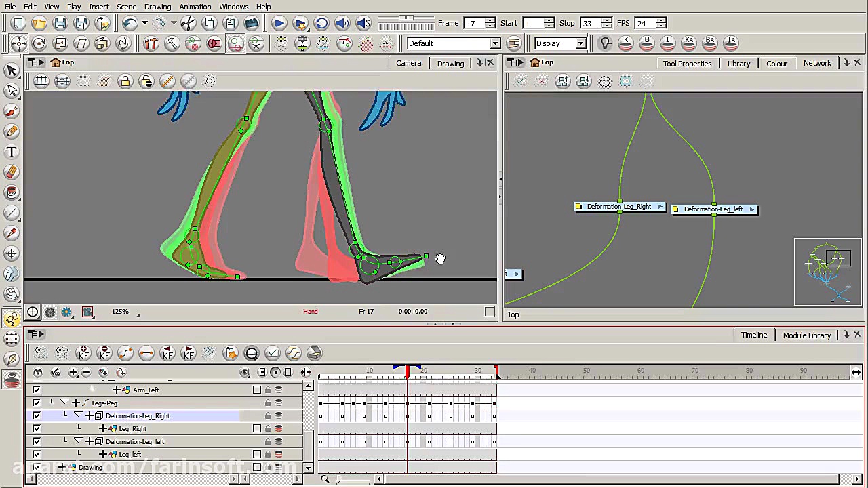This screenshot has width=868, height=488.
Task: Click the Timeline zoom slider
Action: 355,480
